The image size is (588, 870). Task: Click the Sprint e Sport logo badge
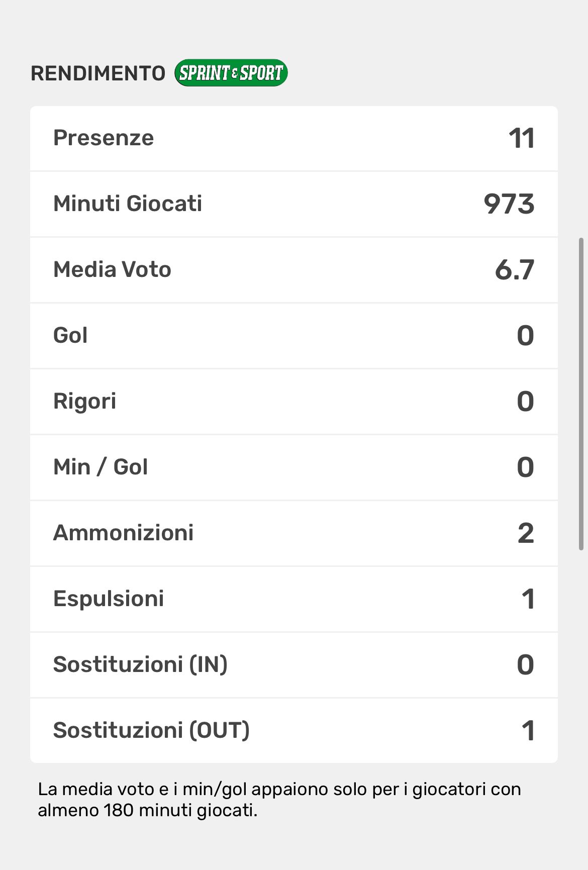coord(231,73)
